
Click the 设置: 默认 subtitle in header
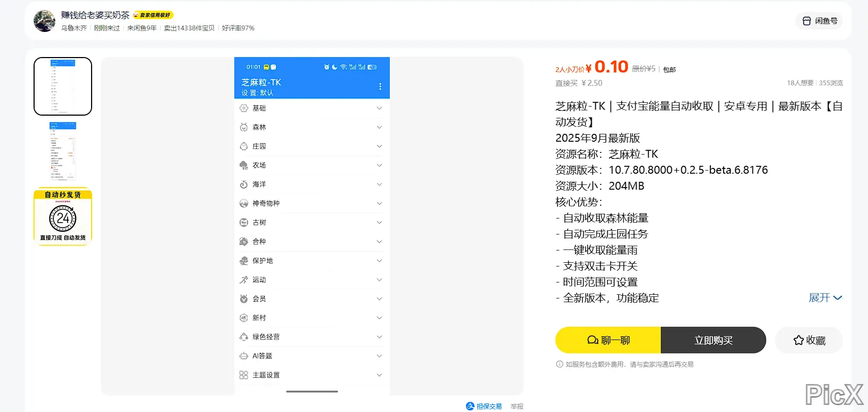pos(257,93)
